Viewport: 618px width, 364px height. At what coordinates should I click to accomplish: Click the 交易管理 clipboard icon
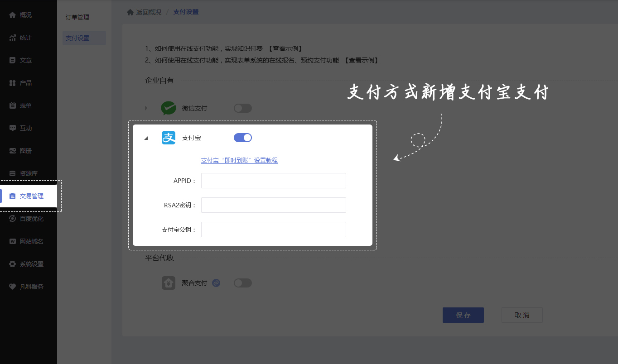(13, 196)
